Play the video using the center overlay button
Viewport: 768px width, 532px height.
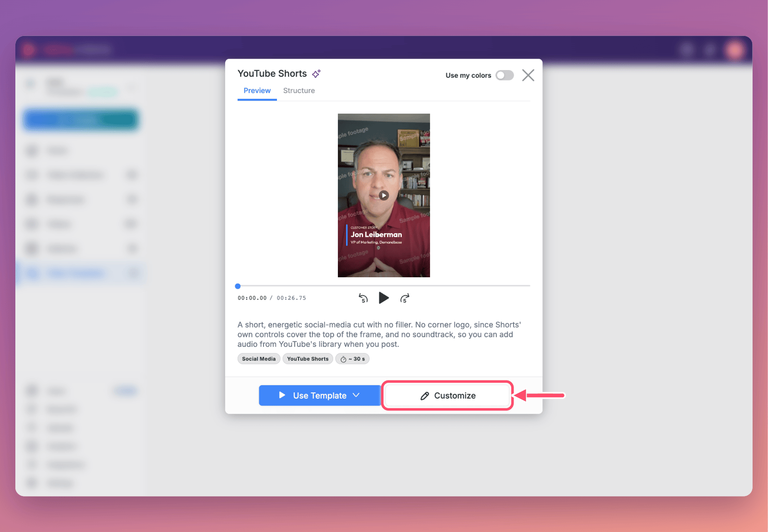[384, 195]
